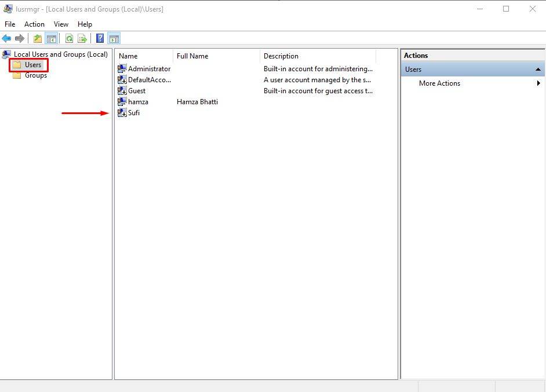Click the Guest user account icon
Screen dimensions: 546x392
click(122, 91)
